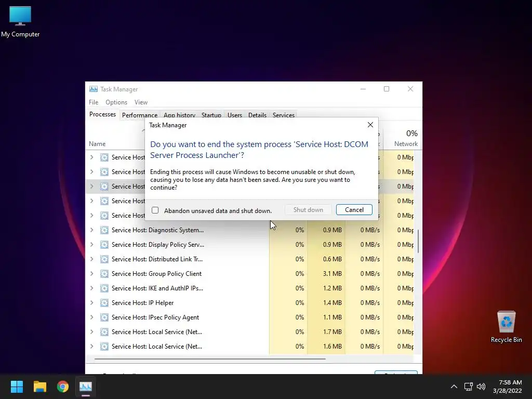Viewport: 532px width, 399px height.
Task: Click gear icon of IP Helper service
Action: tap(104, 303)
